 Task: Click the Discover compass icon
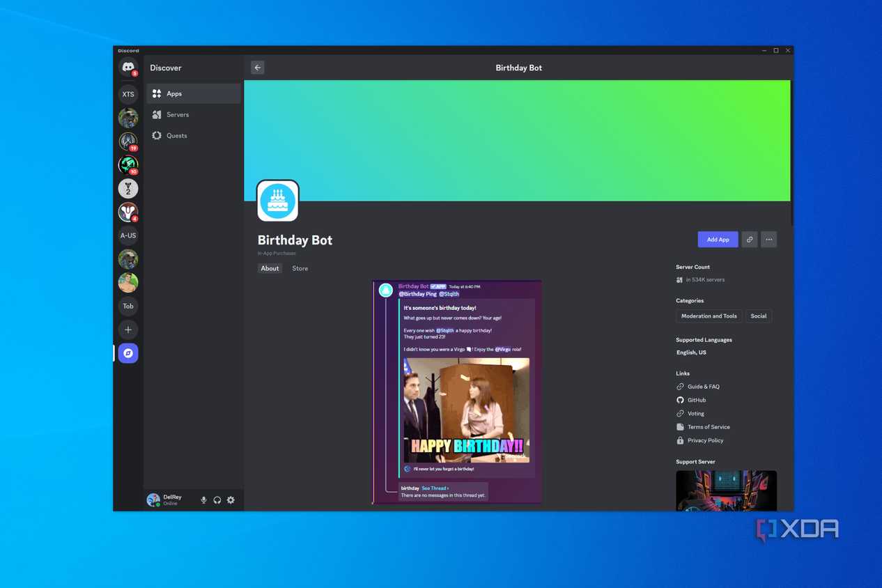(x=128, y=353)
